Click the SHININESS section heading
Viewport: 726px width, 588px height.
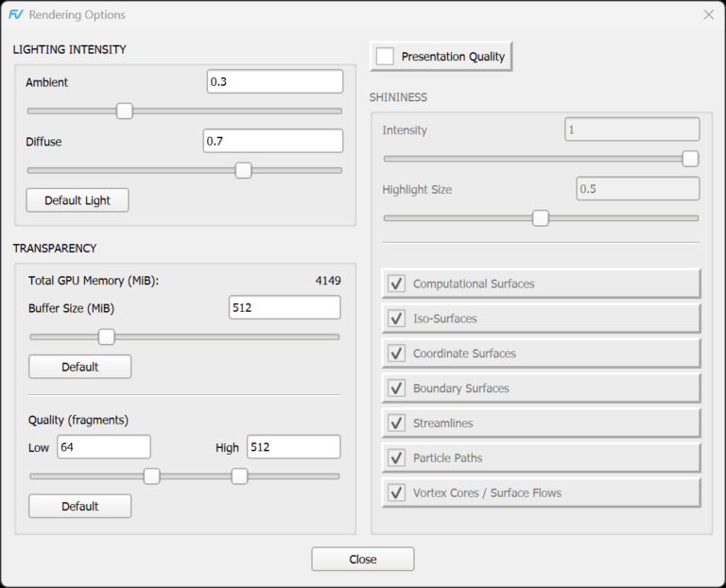398,97
